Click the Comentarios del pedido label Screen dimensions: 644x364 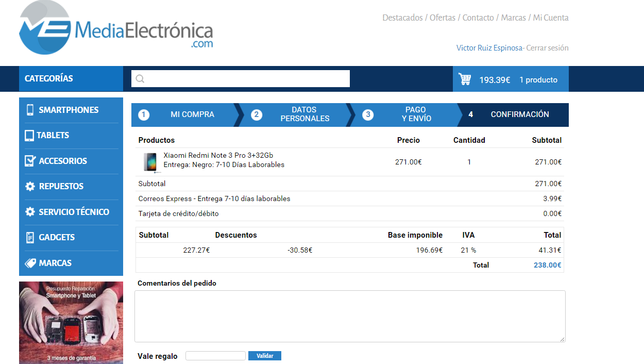click(x=177, y=283)
